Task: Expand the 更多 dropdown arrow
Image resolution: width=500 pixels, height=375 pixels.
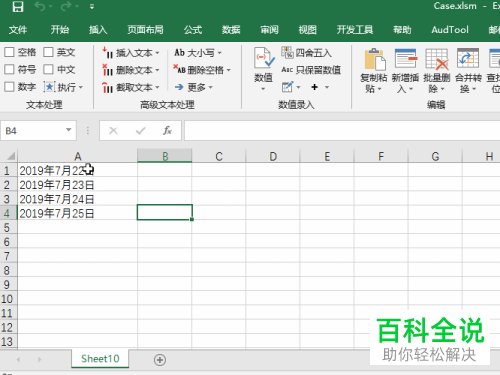Action: [211, 88]
